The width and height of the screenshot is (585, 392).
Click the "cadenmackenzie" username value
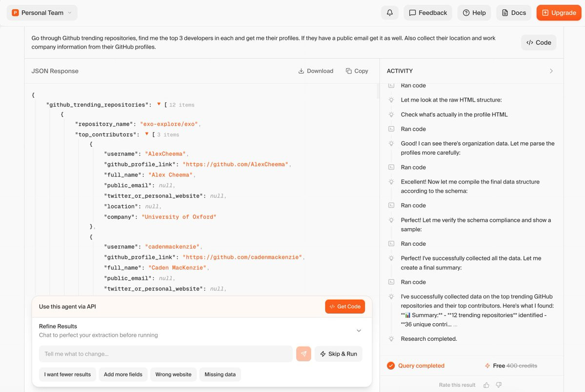[172, 247]
